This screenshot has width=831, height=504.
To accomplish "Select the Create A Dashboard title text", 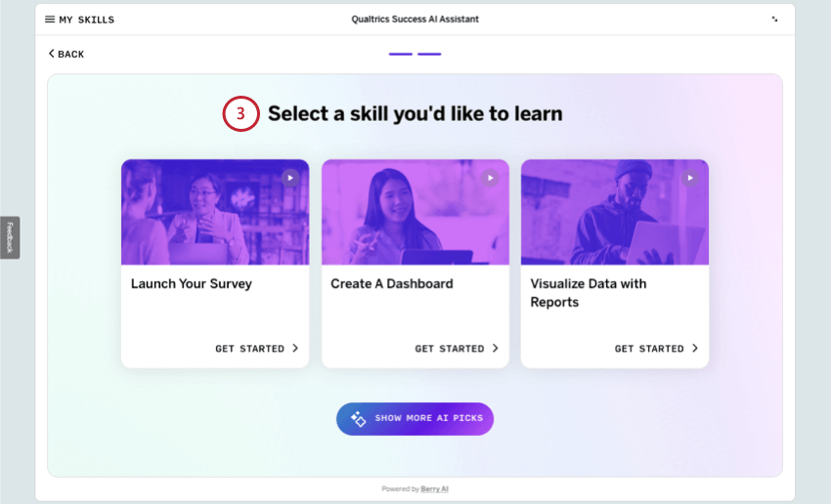I will (392, 284).
